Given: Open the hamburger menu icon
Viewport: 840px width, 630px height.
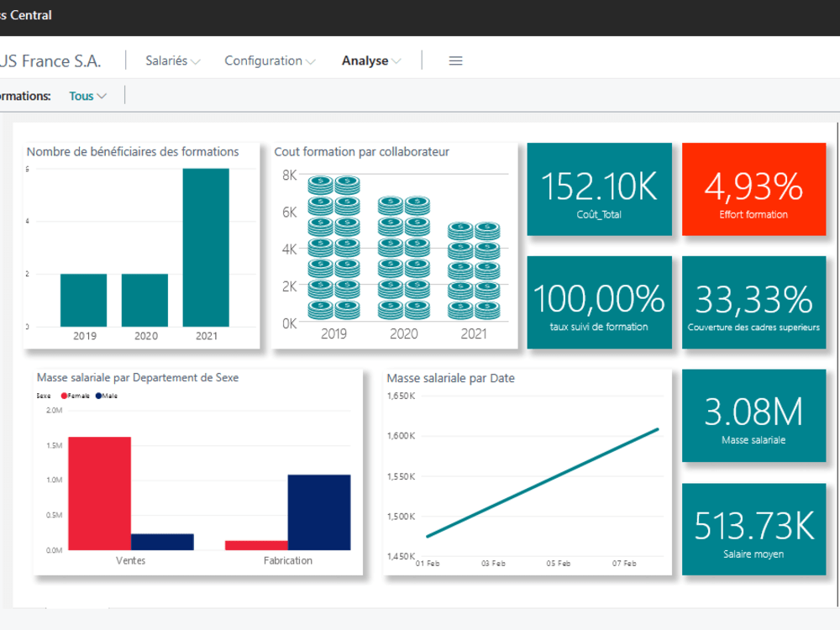Looking at the screenshot, I should click(x=455, y=61).
